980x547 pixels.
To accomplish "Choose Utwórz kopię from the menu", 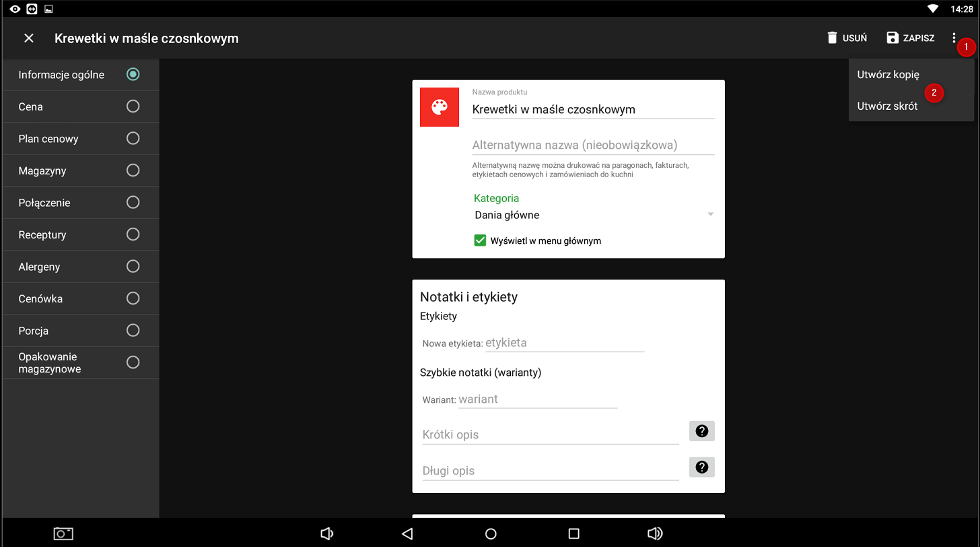I will pos(888,75).
